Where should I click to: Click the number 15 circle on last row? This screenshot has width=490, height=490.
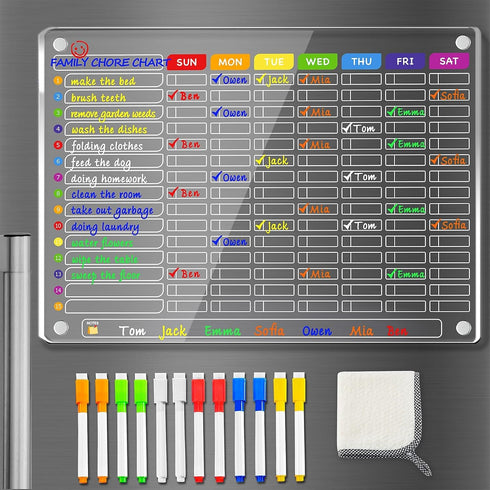click(x=58, y=306)
